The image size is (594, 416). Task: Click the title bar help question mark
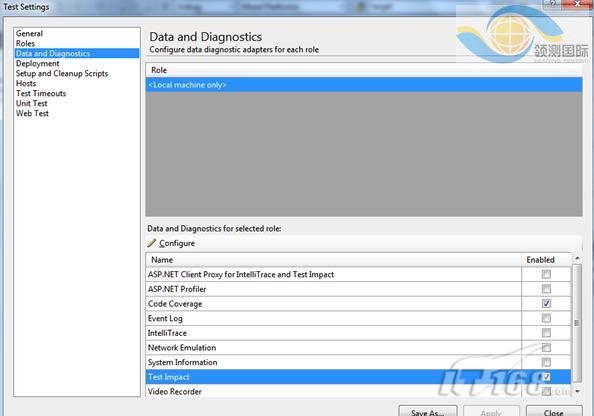coord(553,4)
